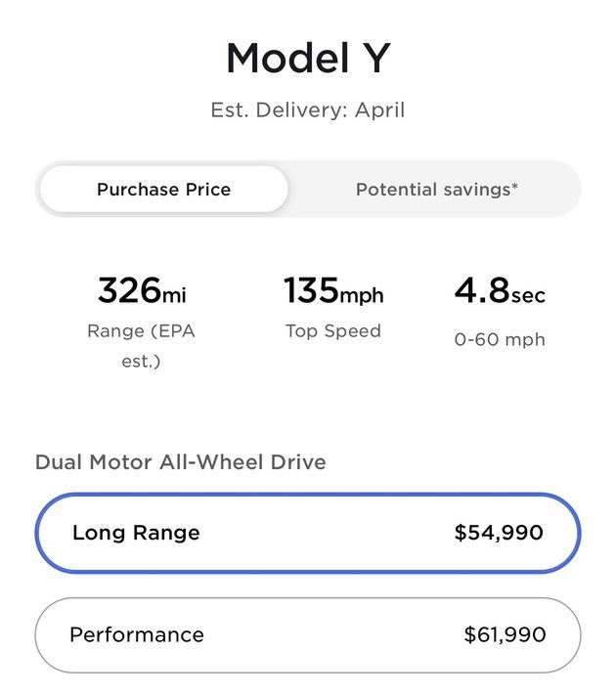Click the Model Y title heading
This screenshot has height=694, width=616.
[x=309, y=58]
